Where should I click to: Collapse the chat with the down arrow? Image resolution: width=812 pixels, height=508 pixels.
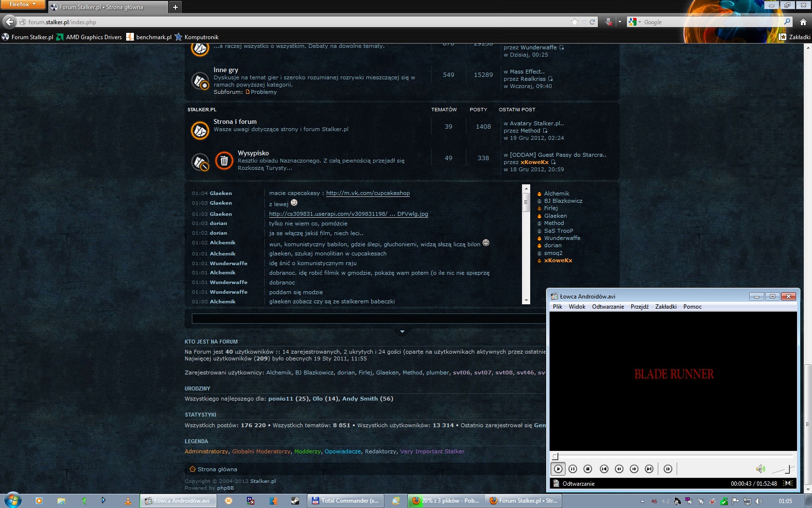[402, 332]
